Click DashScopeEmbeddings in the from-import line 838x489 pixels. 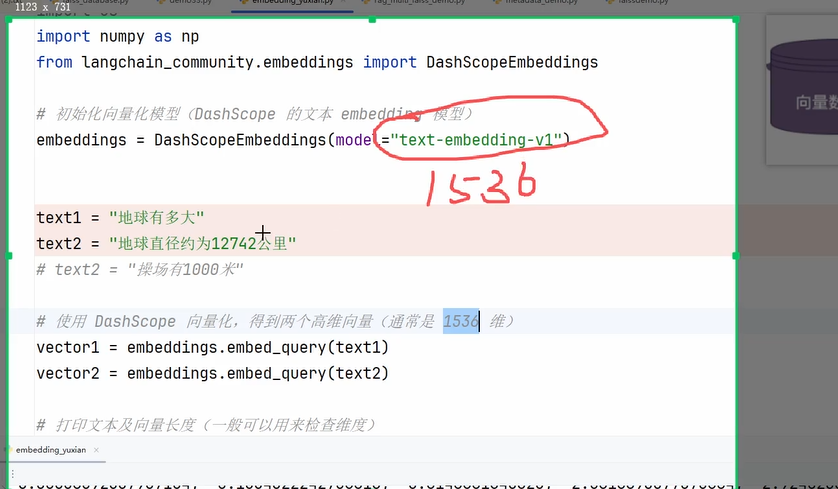(x=512, y=63)
